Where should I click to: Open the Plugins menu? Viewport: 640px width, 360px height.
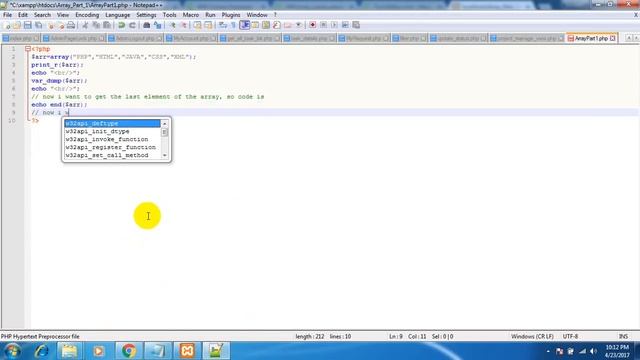pyautogui.click(x=231, y=15)
